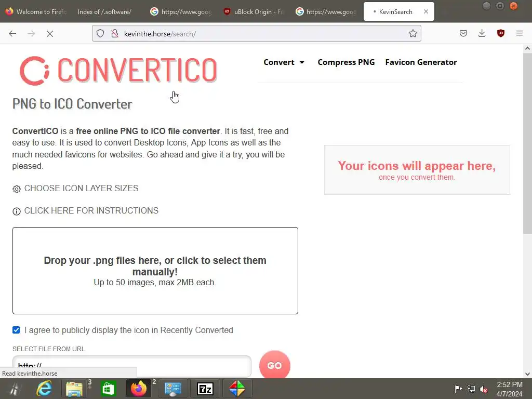
Task: Open the Windows Start button
Action: click(x=15, y=389)
